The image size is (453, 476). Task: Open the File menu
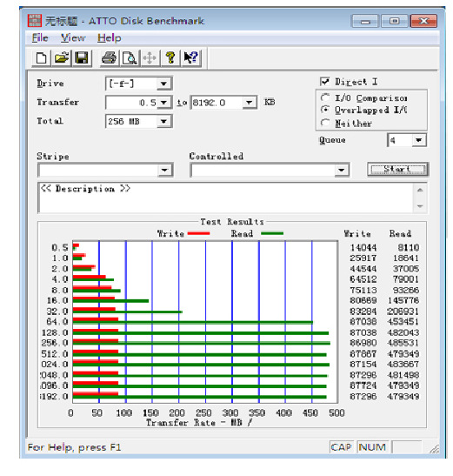(x=40, y=38)
